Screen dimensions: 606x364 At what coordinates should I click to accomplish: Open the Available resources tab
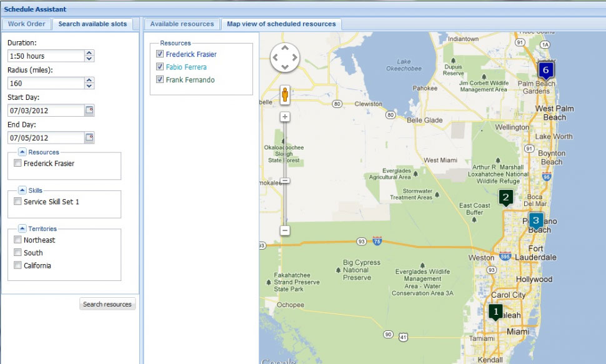[182, 24]
